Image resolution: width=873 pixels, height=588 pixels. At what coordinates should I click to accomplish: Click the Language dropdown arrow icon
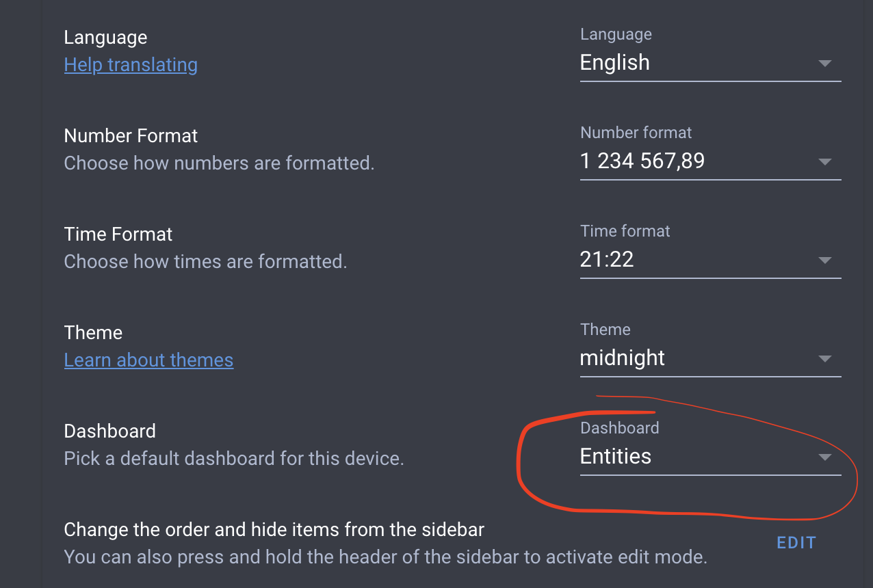(824, 64)
